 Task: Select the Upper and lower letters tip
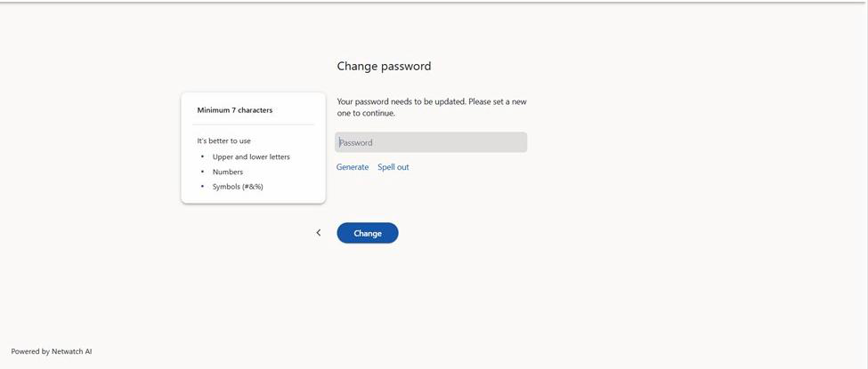(x=251, y=156)
